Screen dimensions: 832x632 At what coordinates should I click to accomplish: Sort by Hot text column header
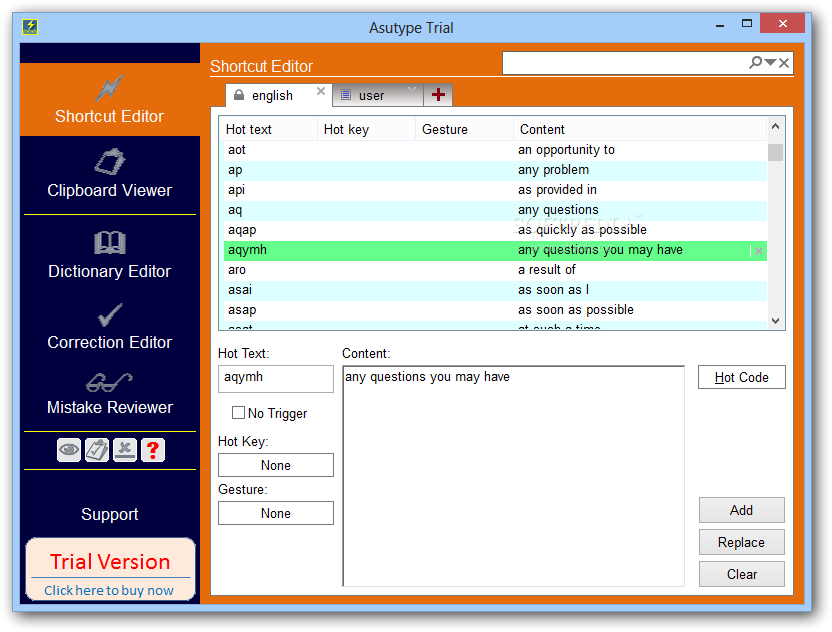pos(268,129)
